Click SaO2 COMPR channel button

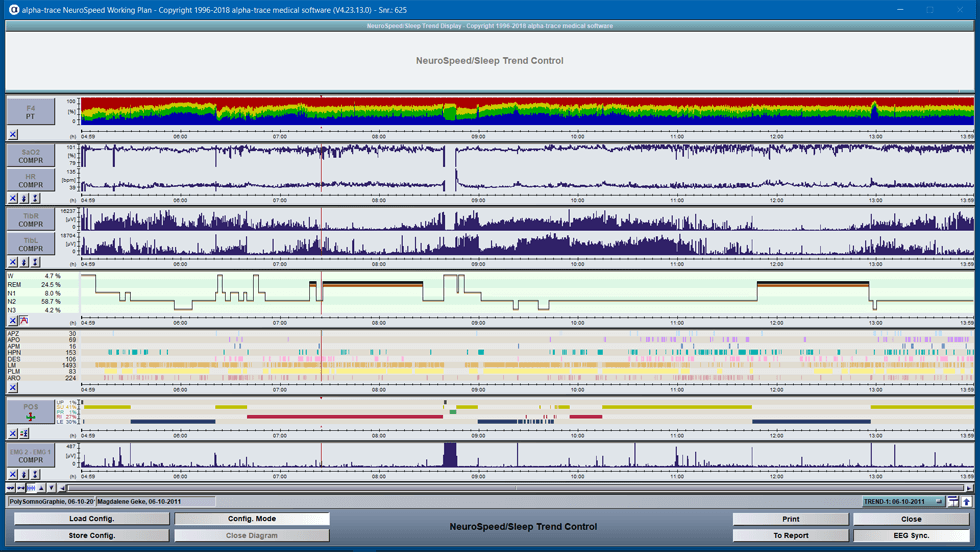pyautogui.click(x=31, y=156)
